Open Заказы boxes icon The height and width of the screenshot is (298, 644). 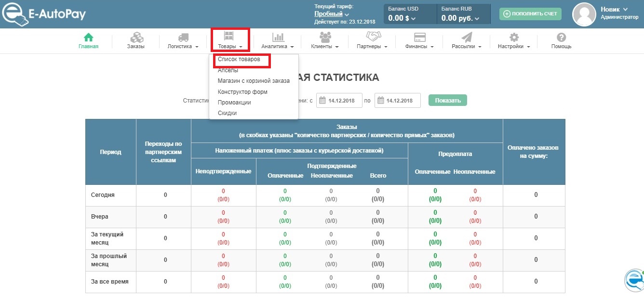tap(136, 37)
